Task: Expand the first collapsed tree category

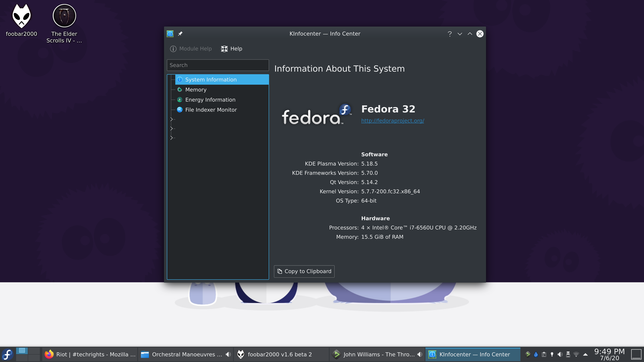Action: click(x=171, y=119)
